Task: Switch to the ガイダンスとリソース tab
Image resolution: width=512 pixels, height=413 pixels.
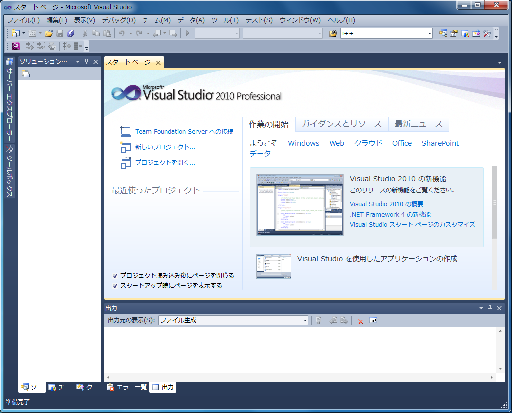Action: [342, 124]
